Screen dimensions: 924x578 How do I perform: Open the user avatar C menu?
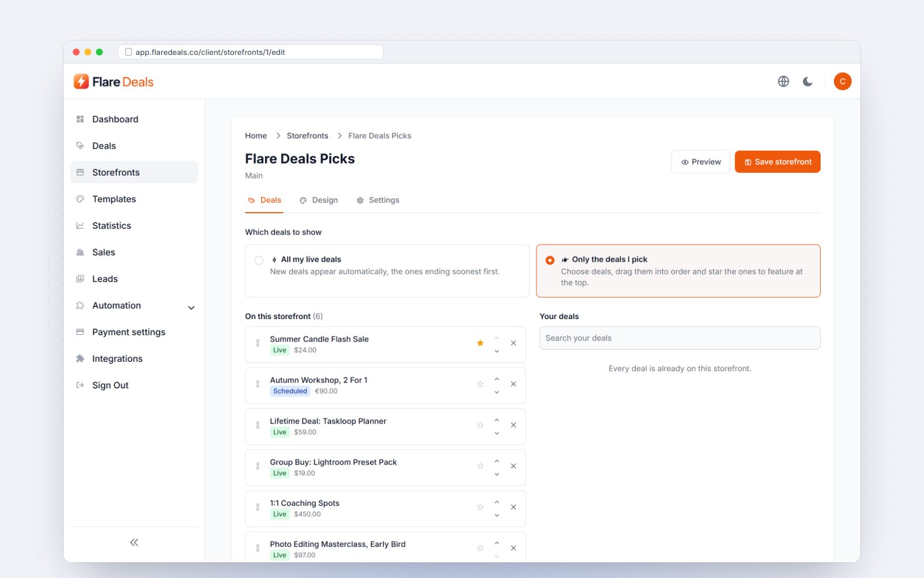tap(843, 81)
